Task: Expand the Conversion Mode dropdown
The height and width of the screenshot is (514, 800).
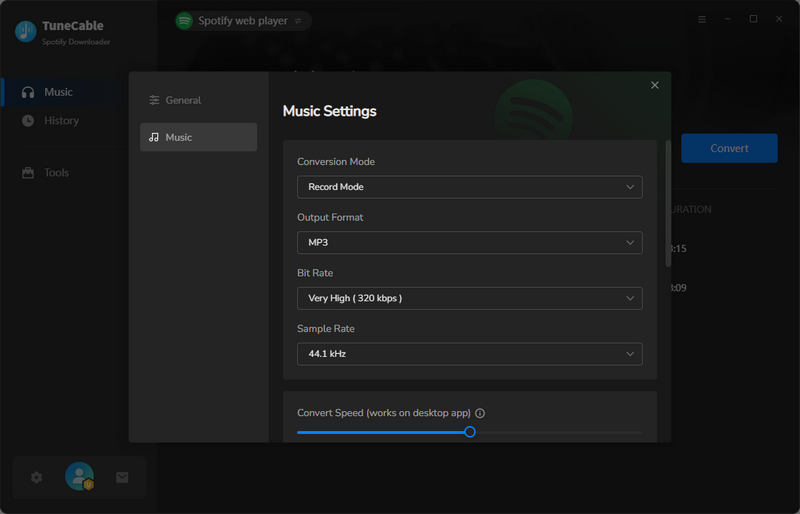Action: [469, 187]
